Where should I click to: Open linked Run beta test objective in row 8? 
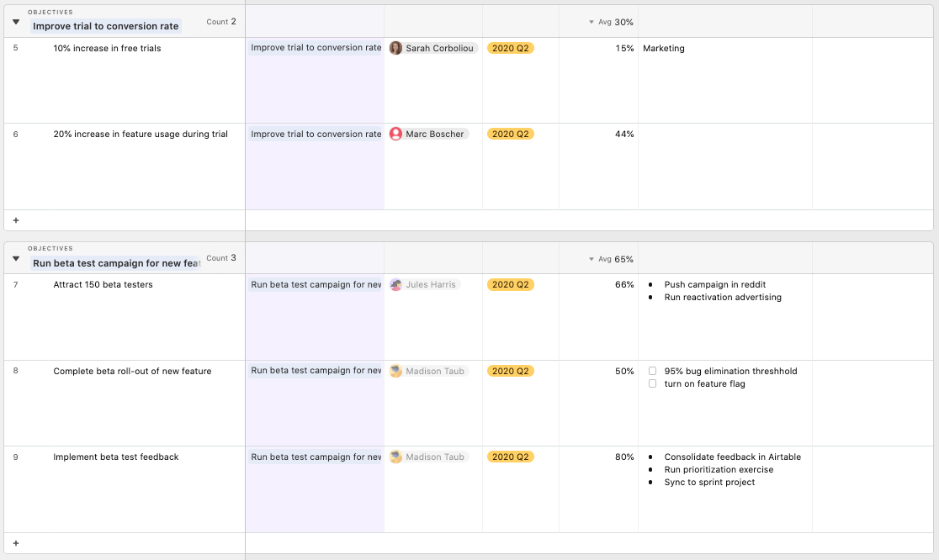tap(316, 371)
